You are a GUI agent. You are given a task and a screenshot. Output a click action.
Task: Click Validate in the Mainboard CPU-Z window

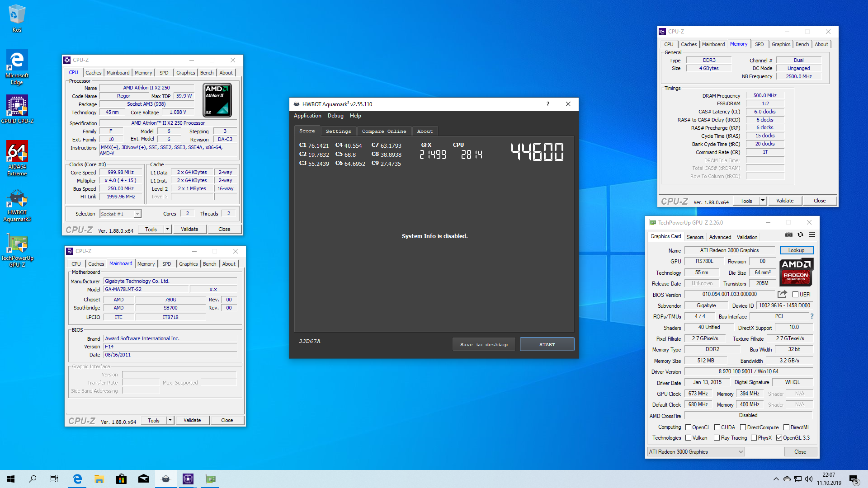tap(192, 420)
